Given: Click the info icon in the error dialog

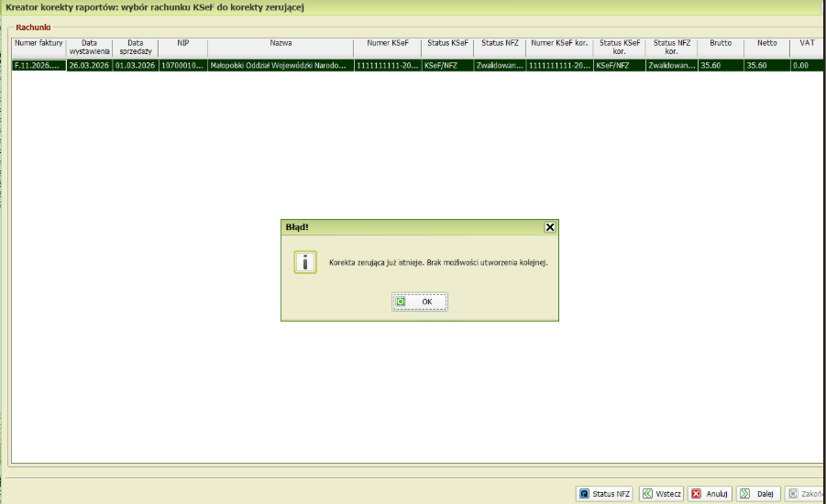Looking at the screenshot, I should coord(305,262).
